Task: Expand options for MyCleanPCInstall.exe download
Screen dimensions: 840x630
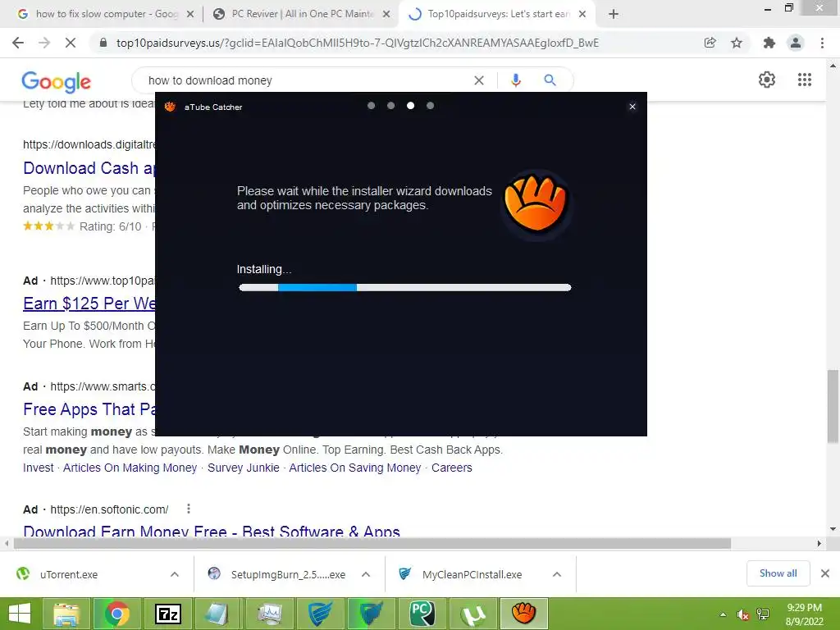Action: (557, 574)
